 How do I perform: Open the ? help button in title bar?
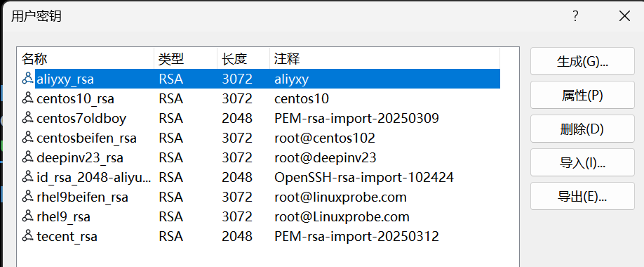coord(575,16)
